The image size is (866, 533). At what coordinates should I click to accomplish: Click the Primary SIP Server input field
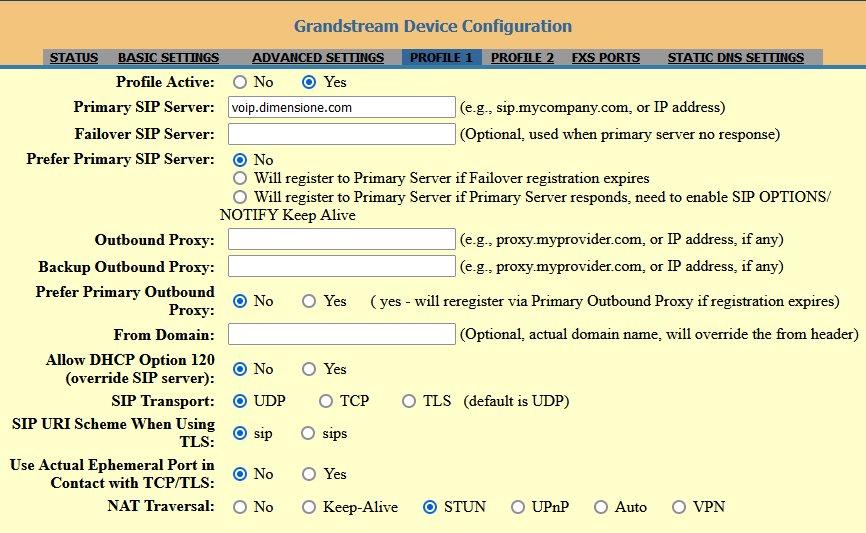[342, 107]
